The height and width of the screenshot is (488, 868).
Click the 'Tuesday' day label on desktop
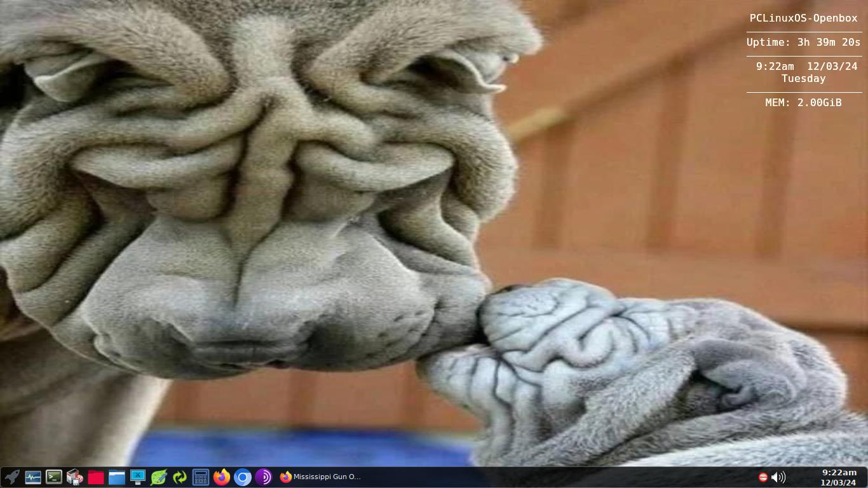[x=803, y=79]
